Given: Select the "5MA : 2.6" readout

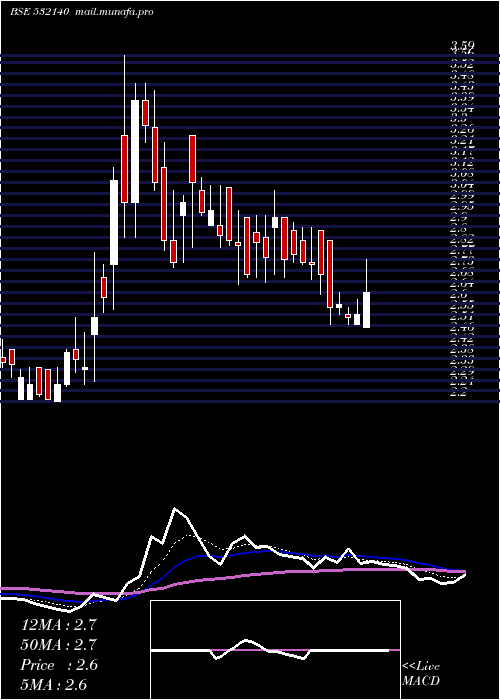Looking at the screenshot, I should 53,685.
